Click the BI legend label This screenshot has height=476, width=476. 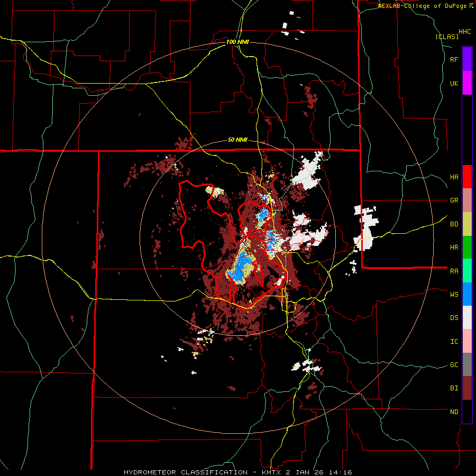pos(454,388)
